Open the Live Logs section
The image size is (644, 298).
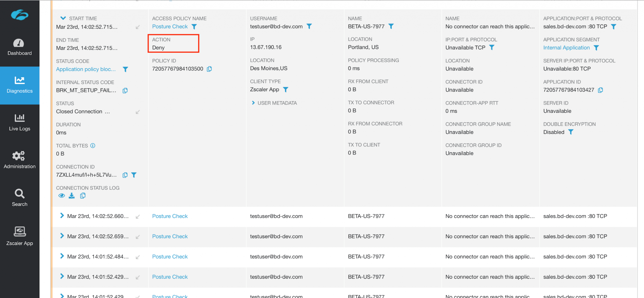tap(19, 122)
